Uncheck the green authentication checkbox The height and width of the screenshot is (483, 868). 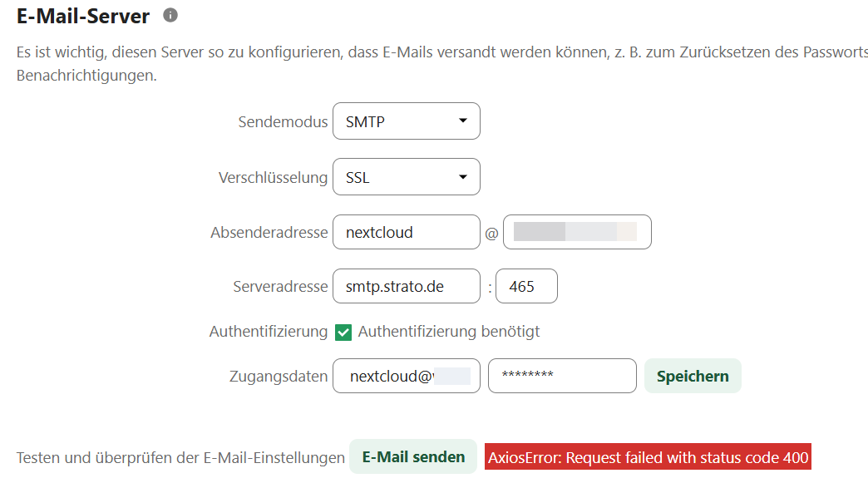point(343,333)
